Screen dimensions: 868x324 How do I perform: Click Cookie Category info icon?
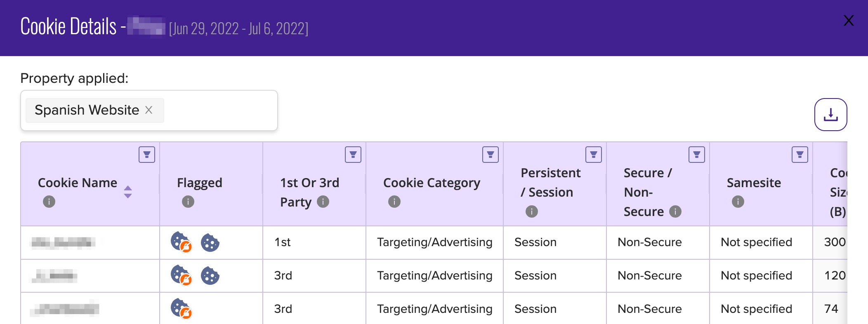(x=394, y=202)
